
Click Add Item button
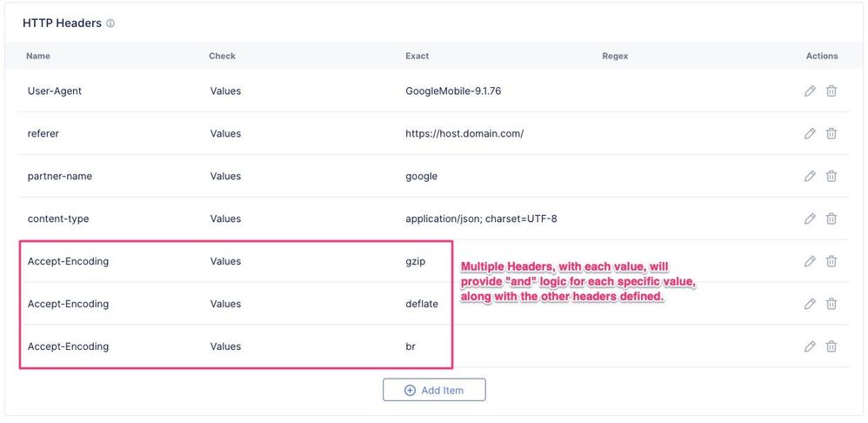(434, 390)
